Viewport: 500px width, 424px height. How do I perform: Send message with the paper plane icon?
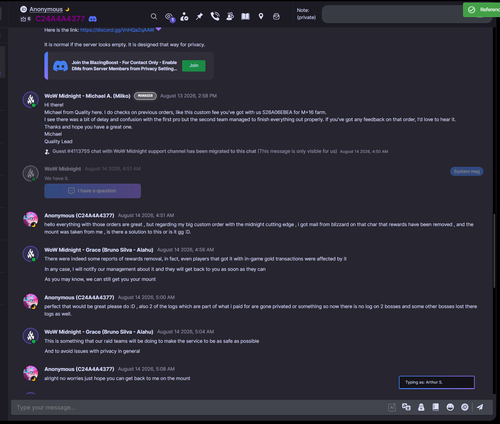tap(480, 407)
